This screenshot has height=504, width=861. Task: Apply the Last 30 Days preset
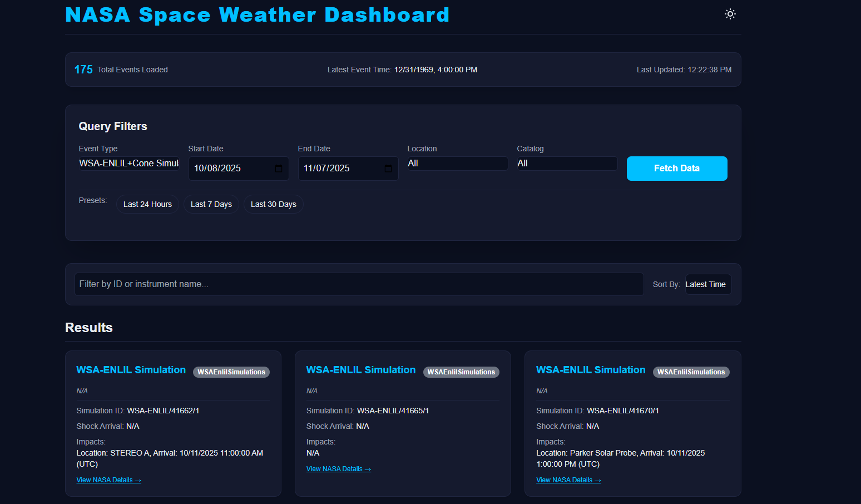tap(273, 204)
